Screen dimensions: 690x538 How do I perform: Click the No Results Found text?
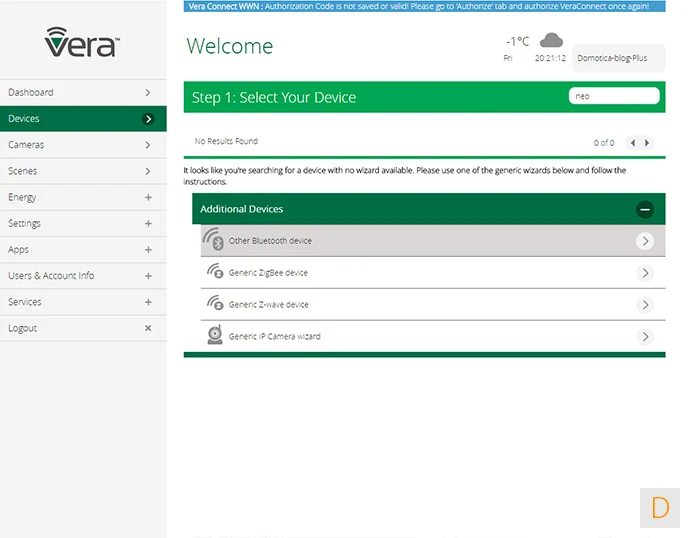tap(226, 141)
